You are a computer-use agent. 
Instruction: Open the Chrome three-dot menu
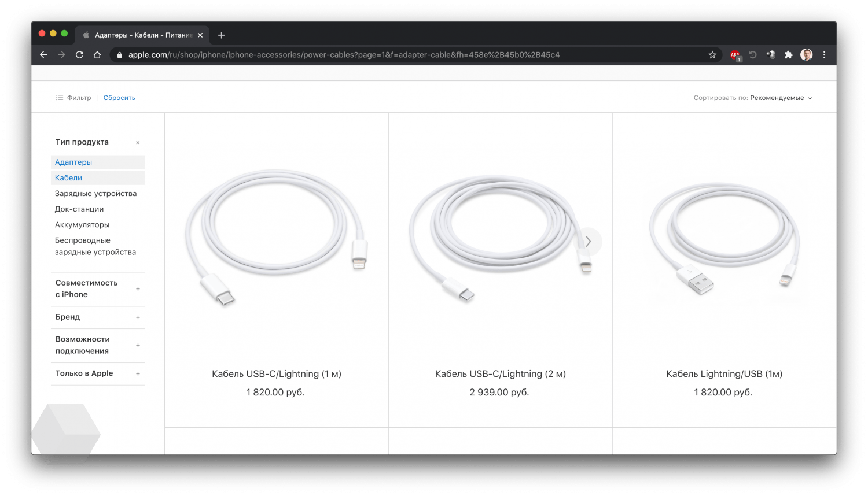tap(825, 55)
